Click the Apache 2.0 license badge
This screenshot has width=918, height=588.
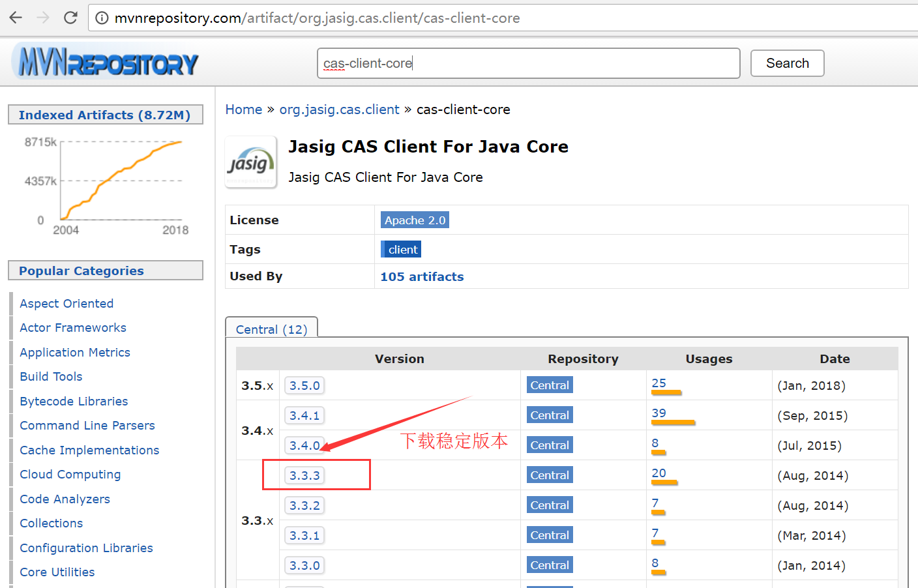pos(415,220)
